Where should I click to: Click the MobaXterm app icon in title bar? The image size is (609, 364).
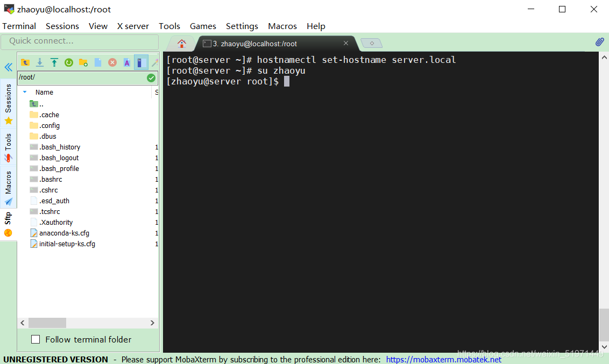click(x=9, y=9)
